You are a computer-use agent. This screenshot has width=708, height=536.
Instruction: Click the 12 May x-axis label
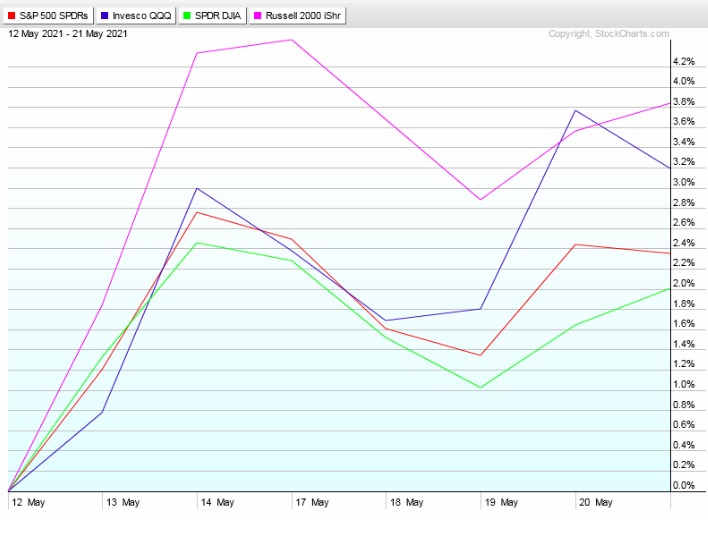click(28, 502)
